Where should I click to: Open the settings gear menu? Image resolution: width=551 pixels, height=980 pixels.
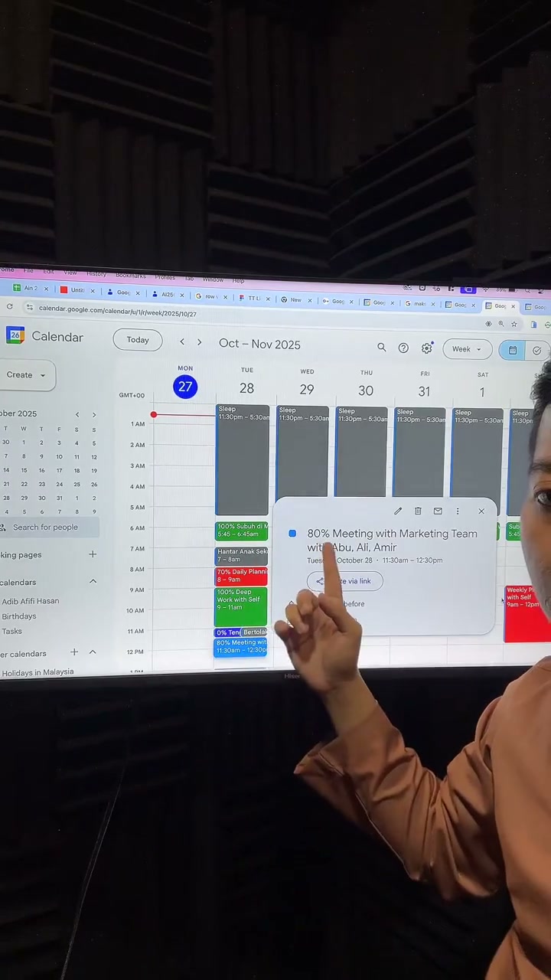click(x=427, y=348)
